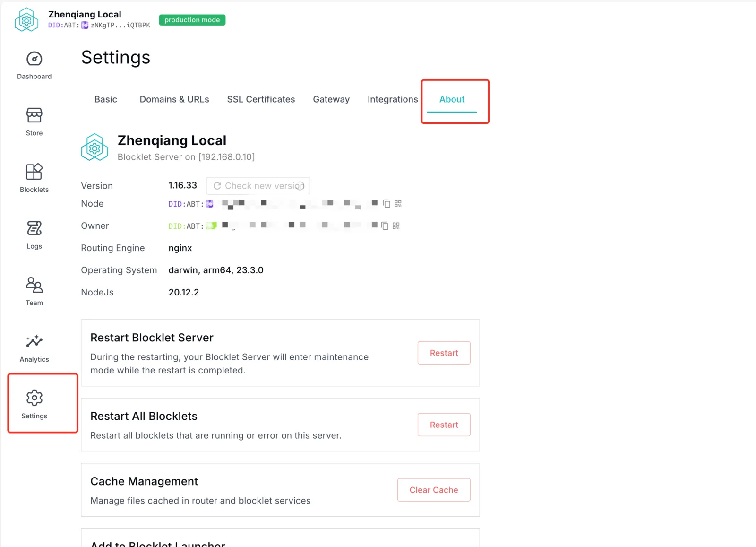Open the Team section
Image resolution: width=756 pixels, height=547 pixels.
(34, 292)
